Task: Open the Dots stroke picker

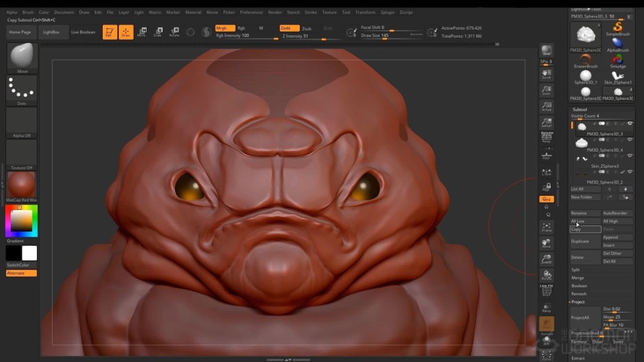Action: coord(22,90)
